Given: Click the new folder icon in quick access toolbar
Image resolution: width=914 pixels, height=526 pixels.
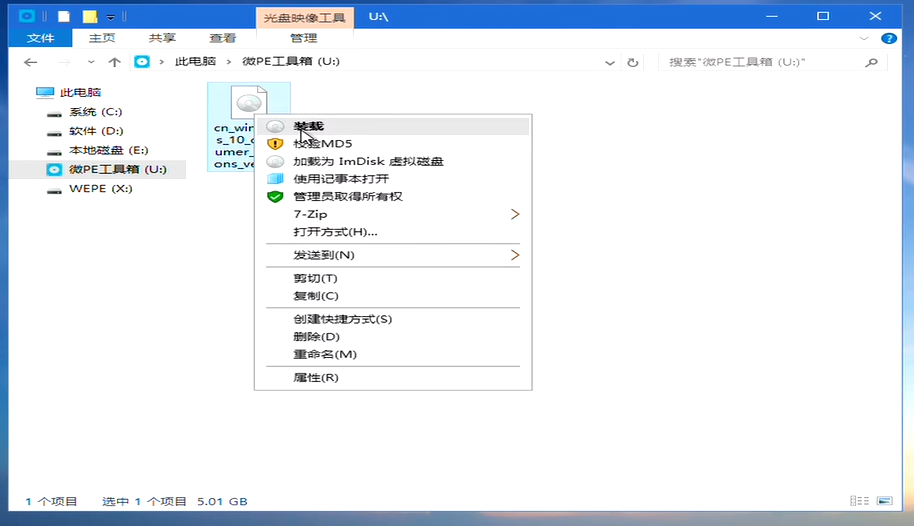Looking at the screenshot, I should [90, 16].
